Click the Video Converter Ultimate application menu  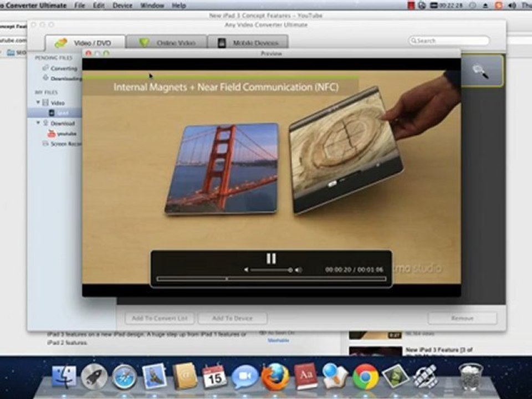coord(33,6)
